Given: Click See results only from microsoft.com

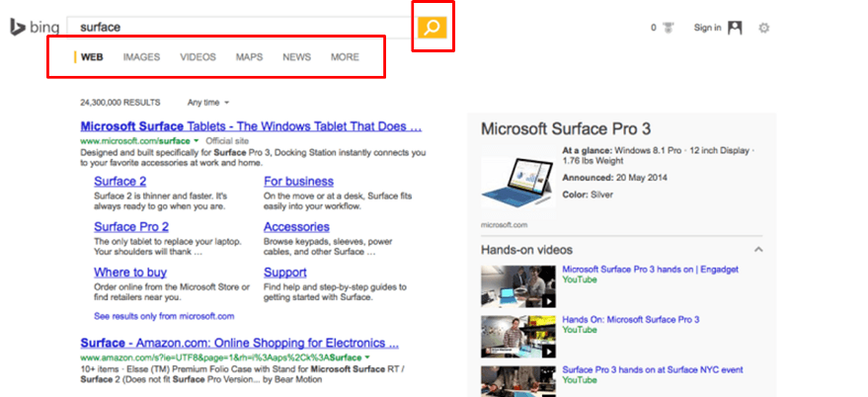Looking at the screenshot, I should tap(164, 317).
